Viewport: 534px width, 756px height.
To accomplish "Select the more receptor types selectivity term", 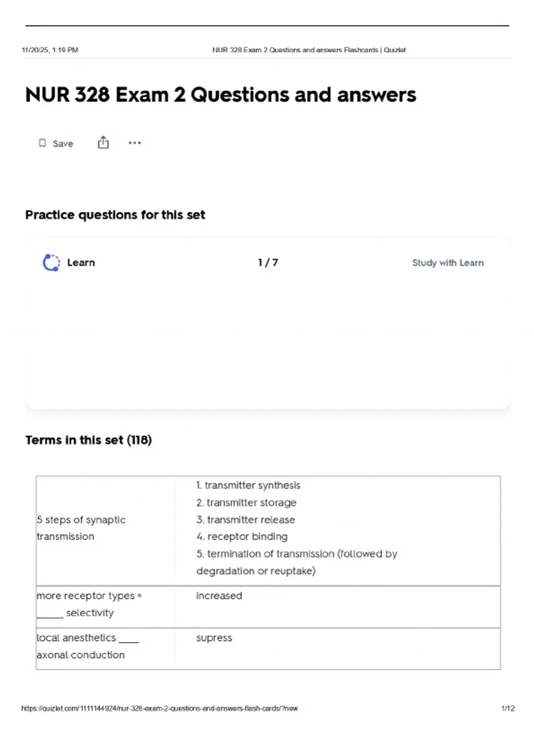I will coord(89,604).
